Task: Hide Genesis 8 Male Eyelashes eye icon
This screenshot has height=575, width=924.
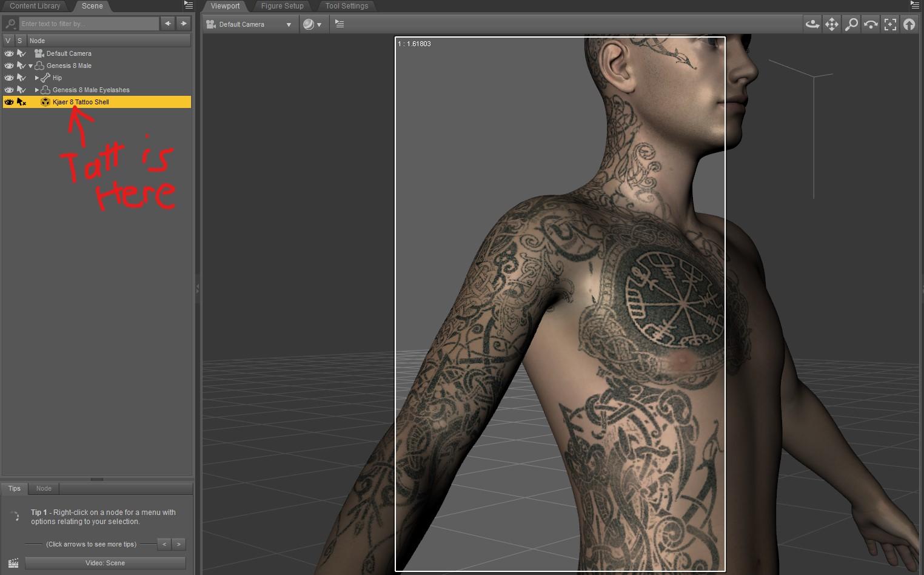Action: click(x=8, y=90)
